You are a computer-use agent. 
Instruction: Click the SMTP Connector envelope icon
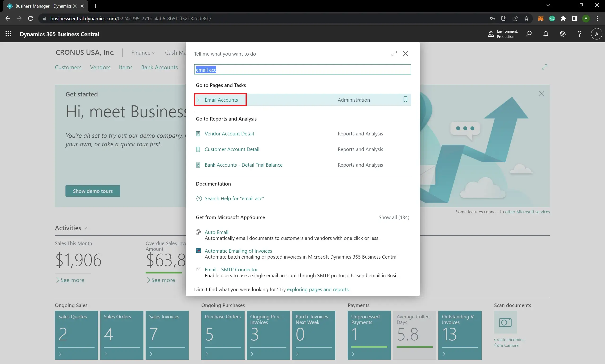coord(198,269)
